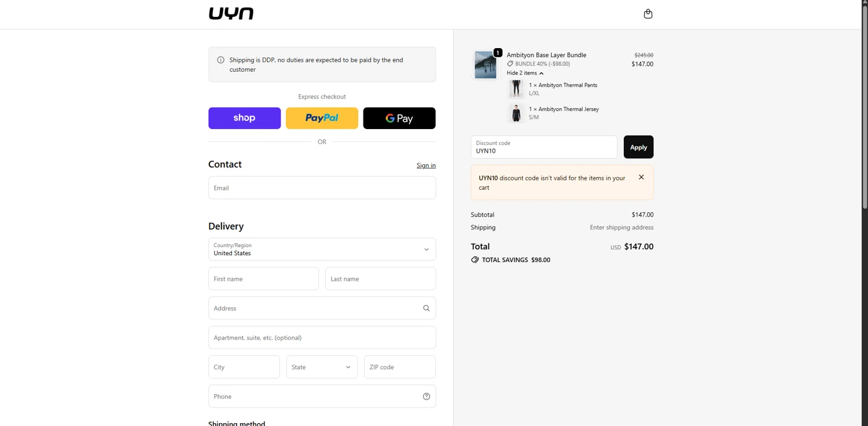Focus the City field
Viewport: 868px width, 426px height.
pyautogui.click(x=244, y=367)
